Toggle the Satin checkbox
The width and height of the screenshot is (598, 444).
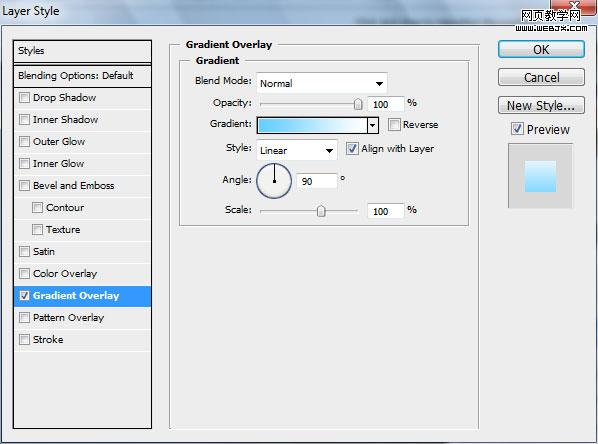pos(24,252)
